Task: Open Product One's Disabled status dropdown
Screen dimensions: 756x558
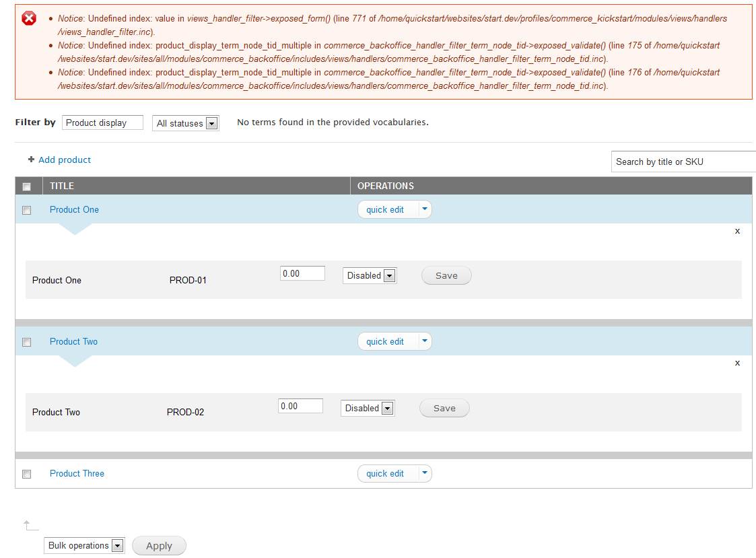Action: click(390, 275)
